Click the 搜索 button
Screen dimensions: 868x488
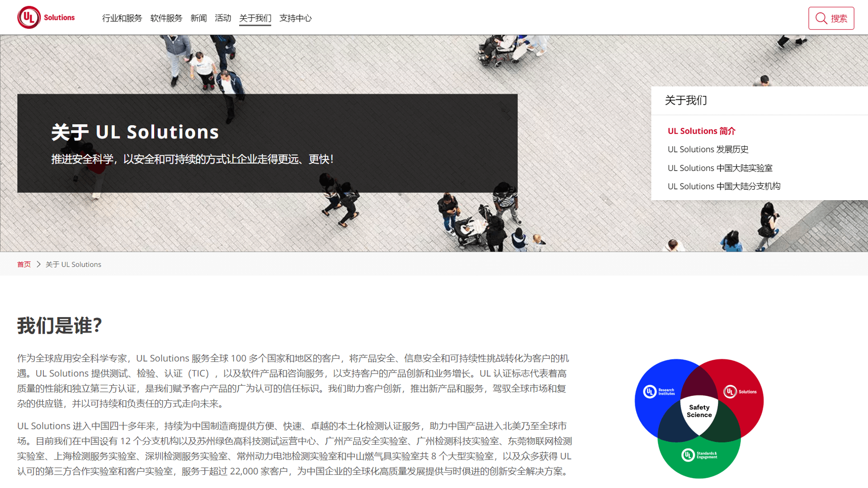[x=831, y=18]
